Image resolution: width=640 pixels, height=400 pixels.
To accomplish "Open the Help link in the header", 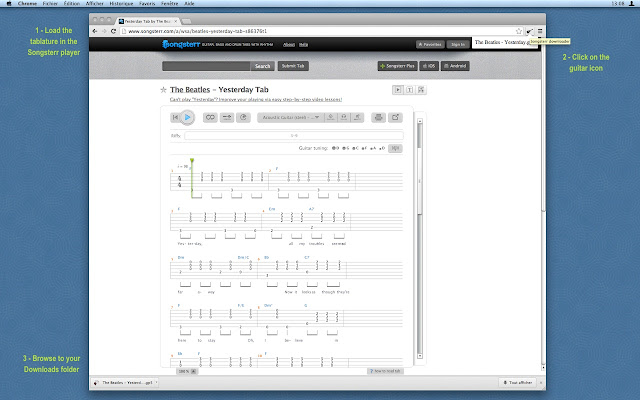I will pyautogui.click(x=303, y=44).
